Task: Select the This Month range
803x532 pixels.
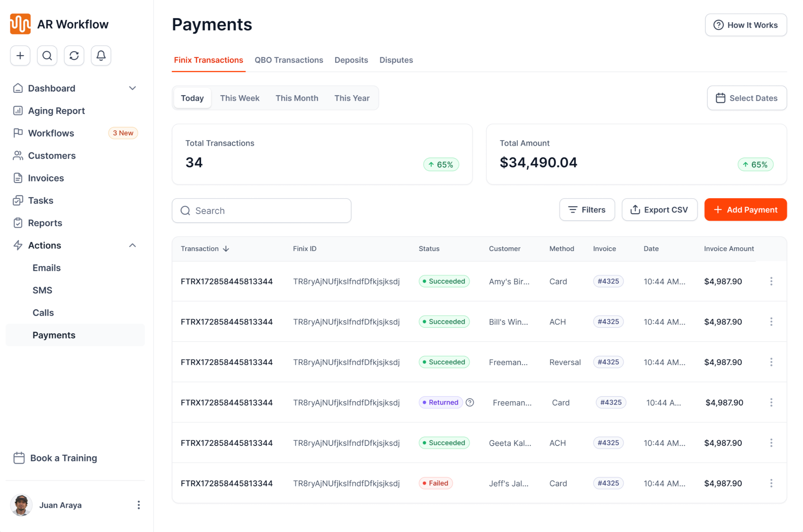Action: [297, 98]
